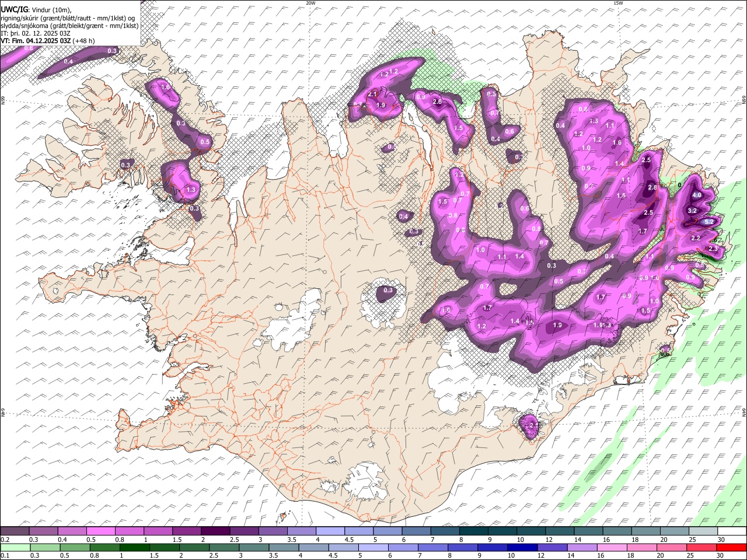Click the 3.2 value on the map
Viewport: 747px width, 560px height.
click(693, 211)
